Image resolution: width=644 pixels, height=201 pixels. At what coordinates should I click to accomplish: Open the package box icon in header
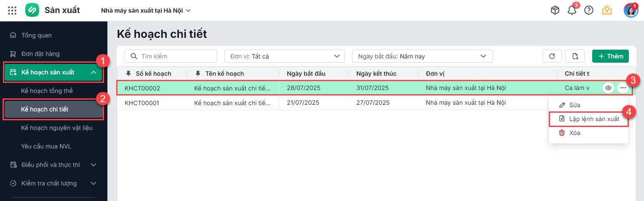[555, 11]
